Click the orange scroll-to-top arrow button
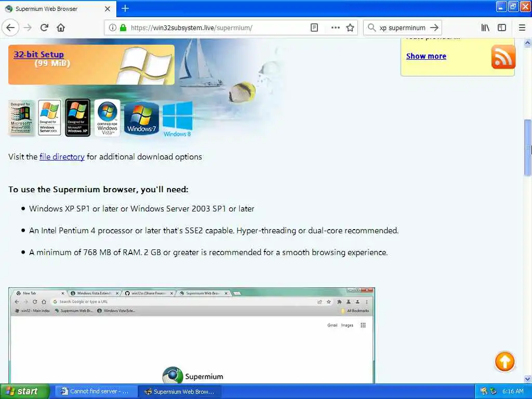Screen dimensions: 532x399 click(504, 362)
